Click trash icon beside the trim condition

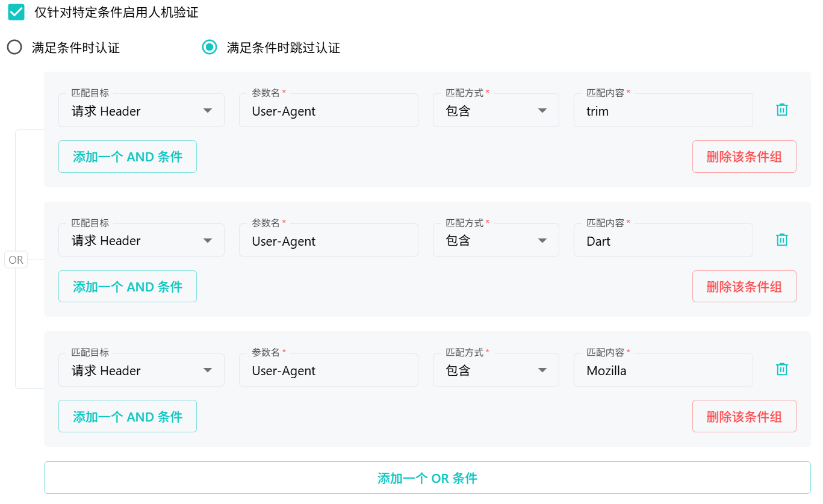click(x=781, y=110)
